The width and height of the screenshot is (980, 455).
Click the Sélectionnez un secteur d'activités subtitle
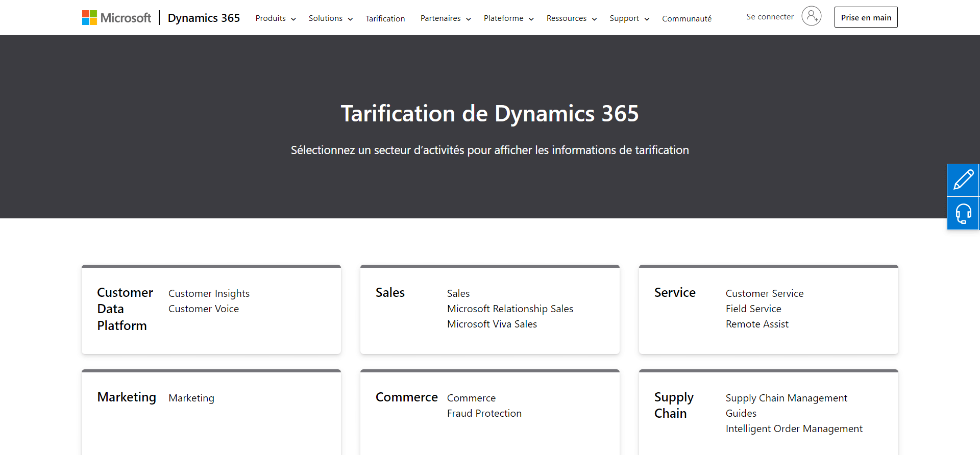[x=490, y=150]
